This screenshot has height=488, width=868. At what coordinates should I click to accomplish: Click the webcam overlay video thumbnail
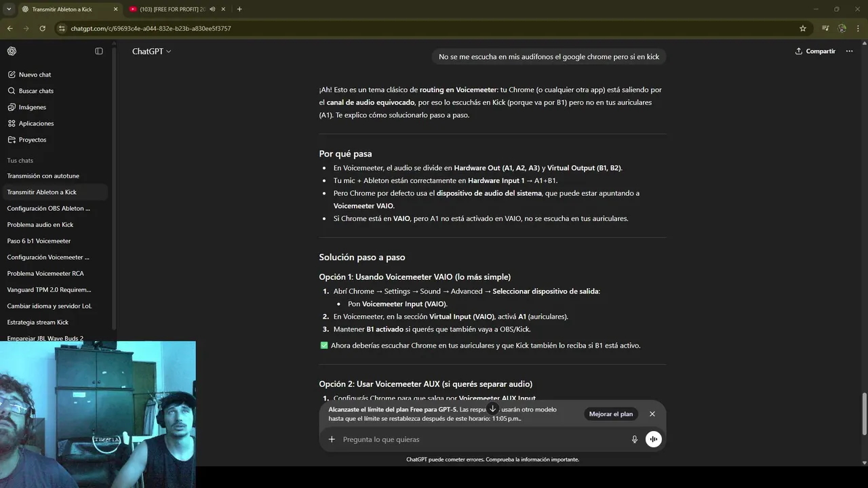coord(98,414)
